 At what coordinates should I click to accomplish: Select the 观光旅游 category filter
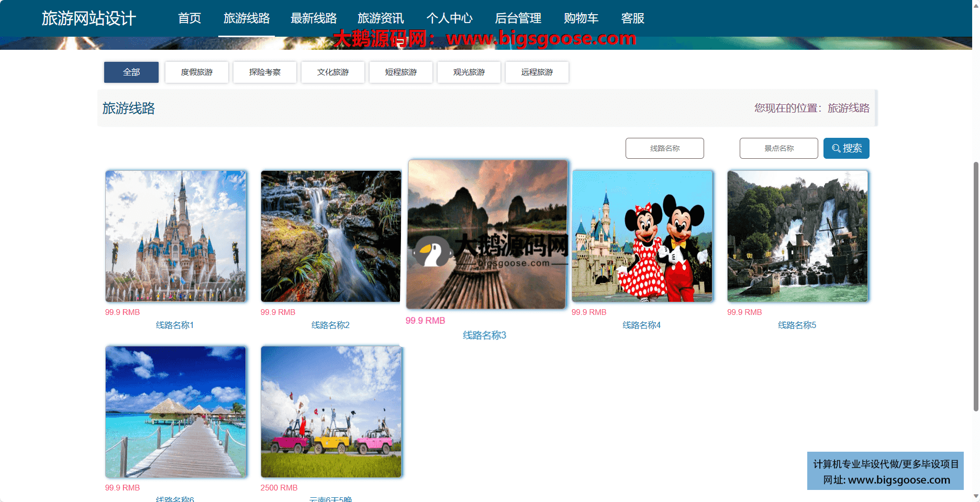coord(469,72)
